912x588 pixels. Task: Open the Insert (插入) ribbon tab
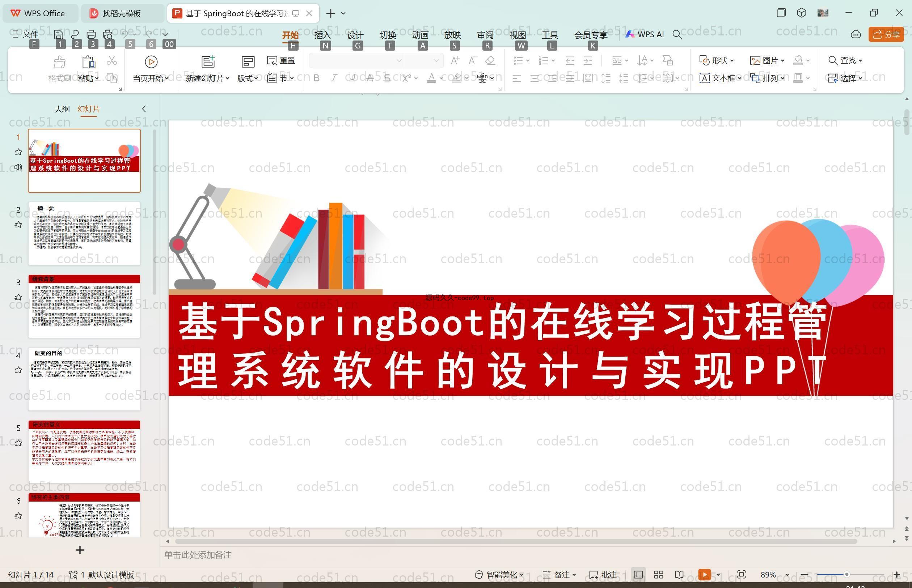click(x=322, y=35)
